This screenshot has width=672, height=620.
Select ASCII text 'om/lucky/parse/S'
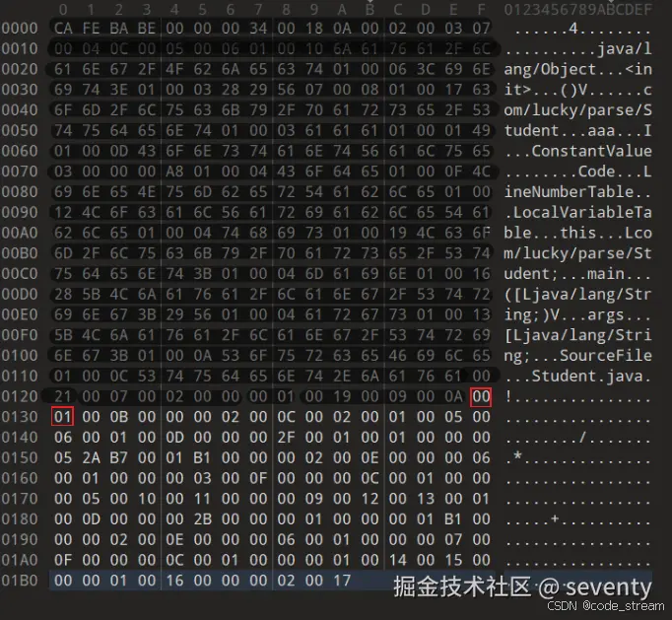pyautogui.click(x=577, y=110)
